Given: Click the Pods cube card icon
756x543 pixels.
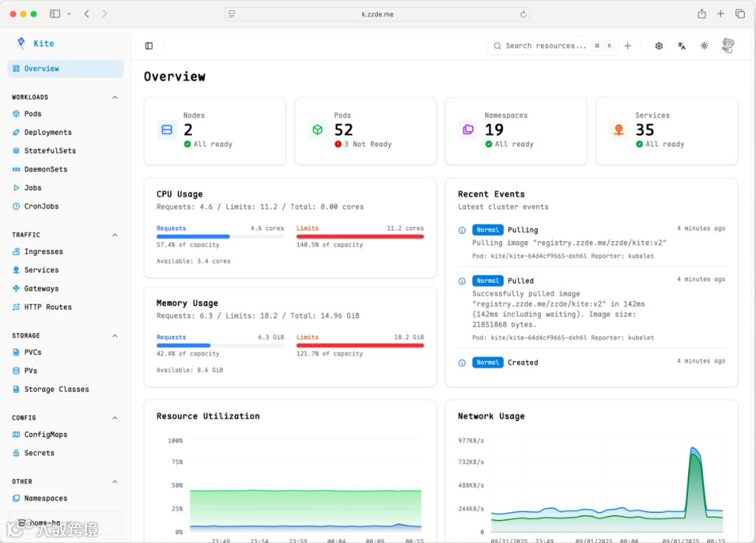Looking at the screenshot, I should (317, 129).
